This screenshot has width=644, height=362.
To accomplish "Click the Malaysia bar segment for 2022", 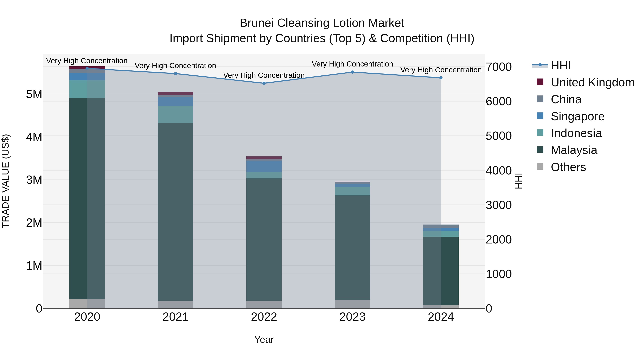I will tap(264, 240).
